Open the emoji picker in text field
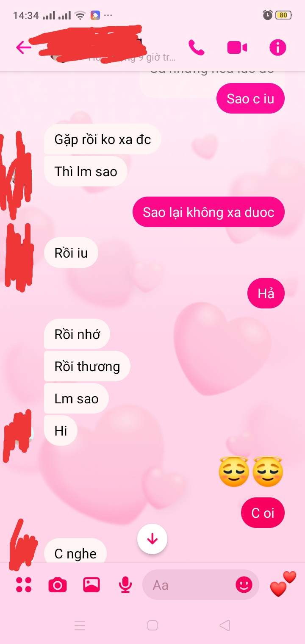 pyautogui.click(x=244, y=585)
